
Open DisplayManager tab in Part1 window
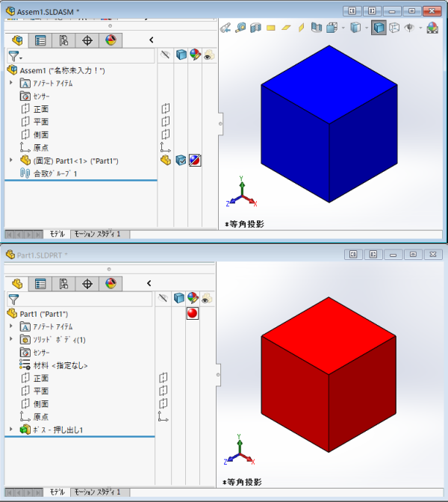[111, 284]
